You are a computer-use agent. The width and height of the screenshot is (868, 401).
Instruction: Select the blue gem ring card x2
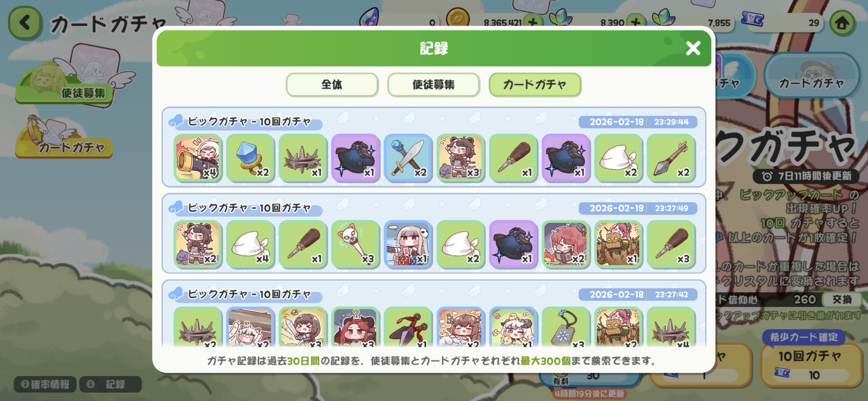250,158
